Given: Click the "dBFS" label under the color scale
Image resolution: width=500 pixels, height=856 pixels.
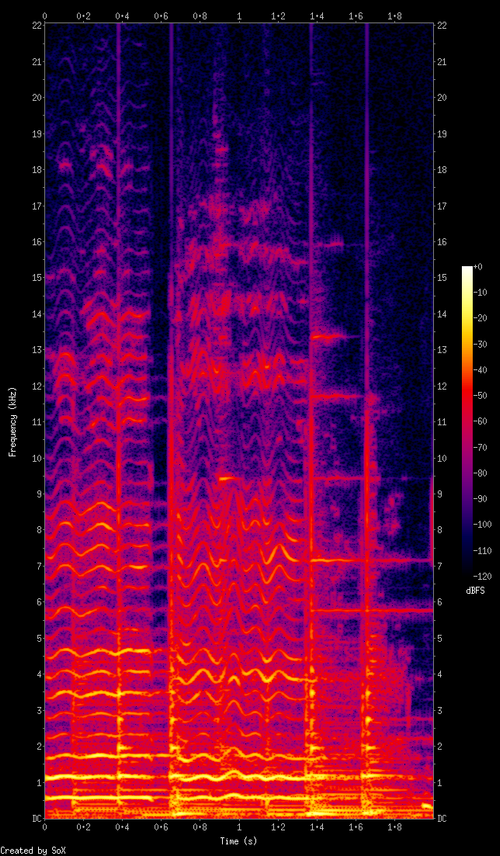Looking at the screenshot, I should (x=475, y=591).
